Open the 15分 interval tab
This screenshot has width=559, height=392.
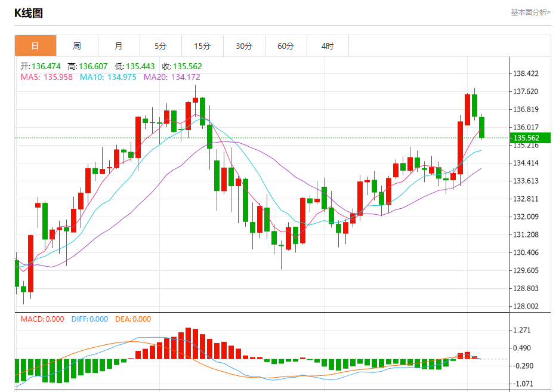[202, 46]
